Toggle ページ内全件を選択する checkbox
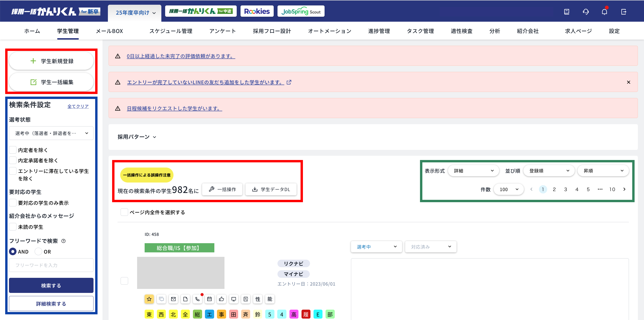The image size is (644, 320). pos(124,212)
